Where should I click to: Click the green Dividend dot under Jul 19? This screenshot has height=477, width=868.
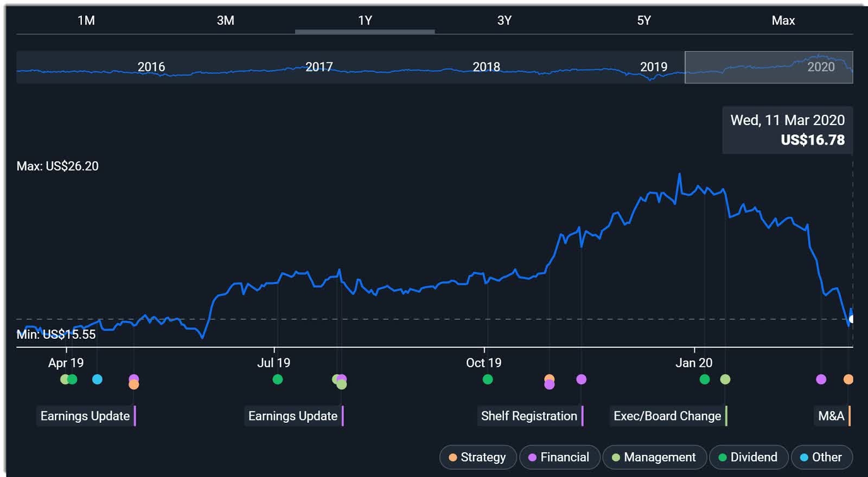(278, 379)
